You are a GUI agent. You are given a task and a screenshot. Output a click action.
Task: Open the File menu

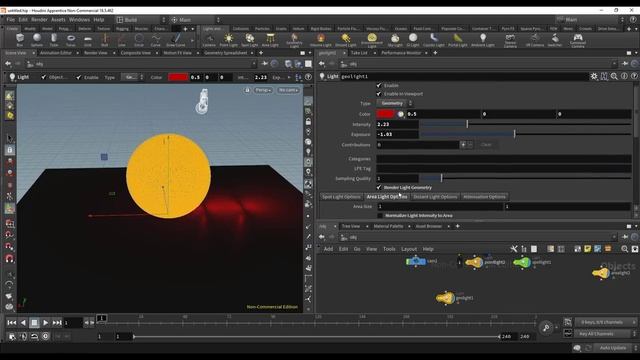[11, 20]
